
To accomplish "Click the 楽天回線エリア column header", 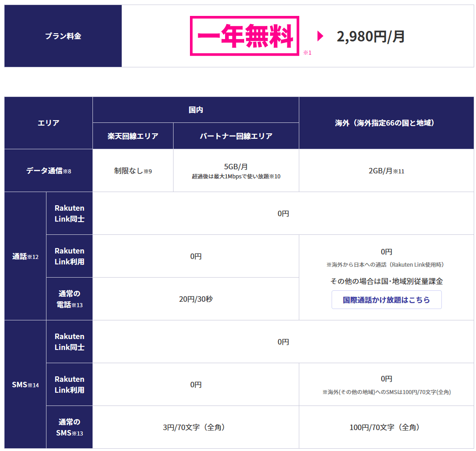I will 133,136.
